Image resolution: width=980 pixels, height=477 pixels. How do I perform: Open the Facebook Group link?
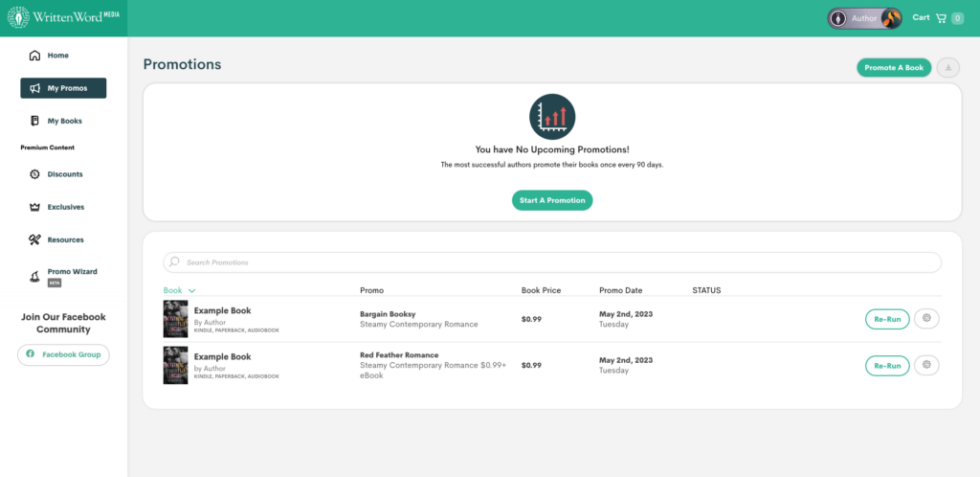63,354
